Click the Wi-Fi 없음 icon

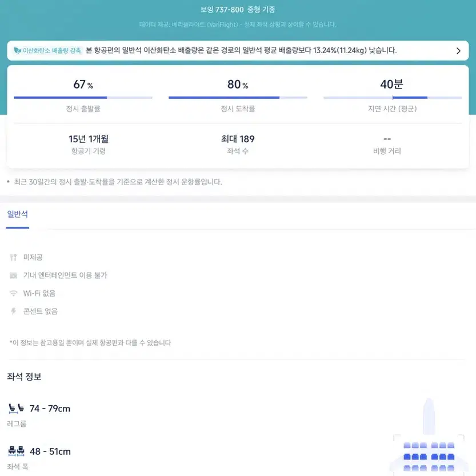click(x=13, y=293)
